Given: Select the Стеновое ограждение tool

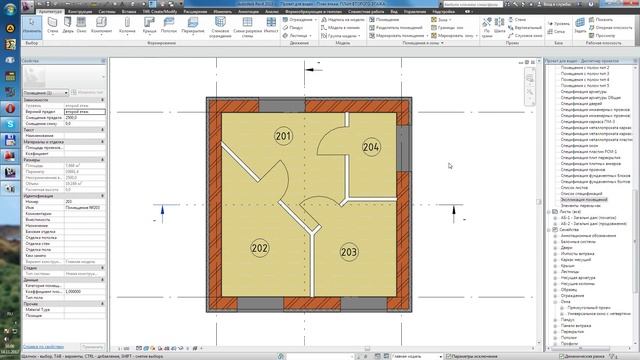Looking at the screenshot, I should [220, 27].
